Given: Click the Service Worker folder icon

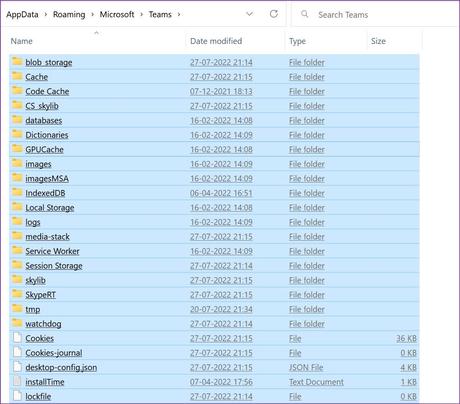Looking at the screenshot, I should (x=17, y=250).
